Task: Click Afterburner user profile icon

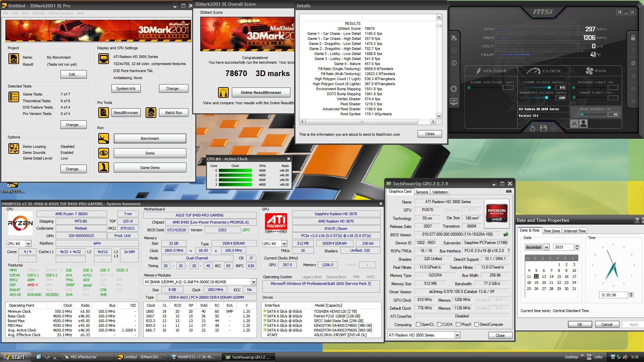Action: tap(583, 124)
